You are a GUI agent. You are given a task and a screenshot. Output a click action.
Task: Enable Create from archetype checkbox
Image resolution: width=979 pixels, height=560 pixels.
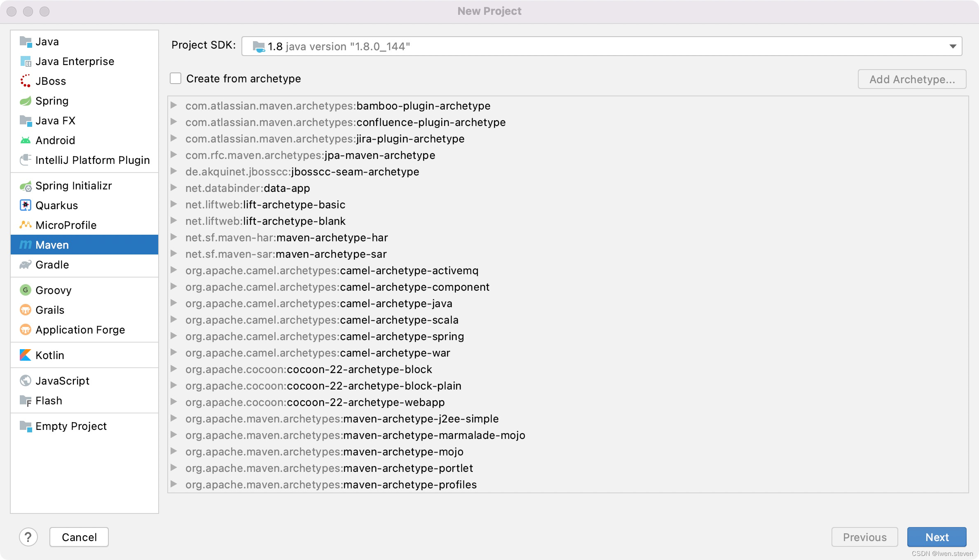pyautogui.click(x=176, y=78)
